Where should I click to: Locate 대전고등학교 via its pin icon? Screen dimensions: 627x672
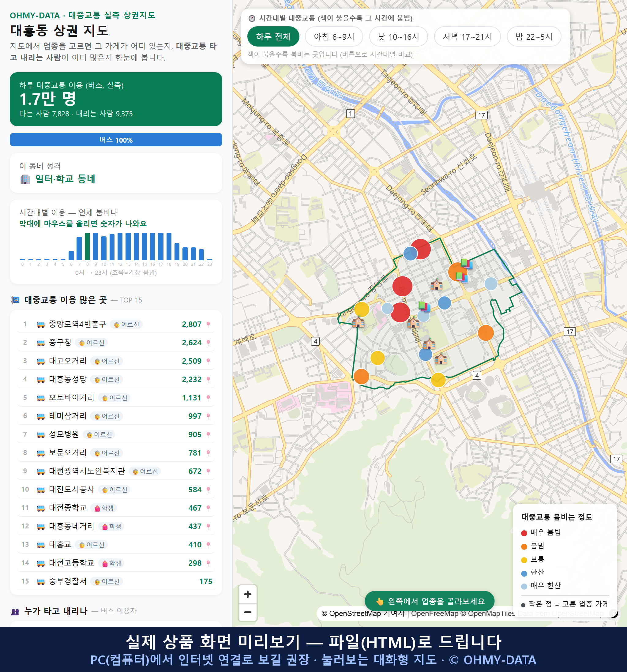tap(208, 563)
